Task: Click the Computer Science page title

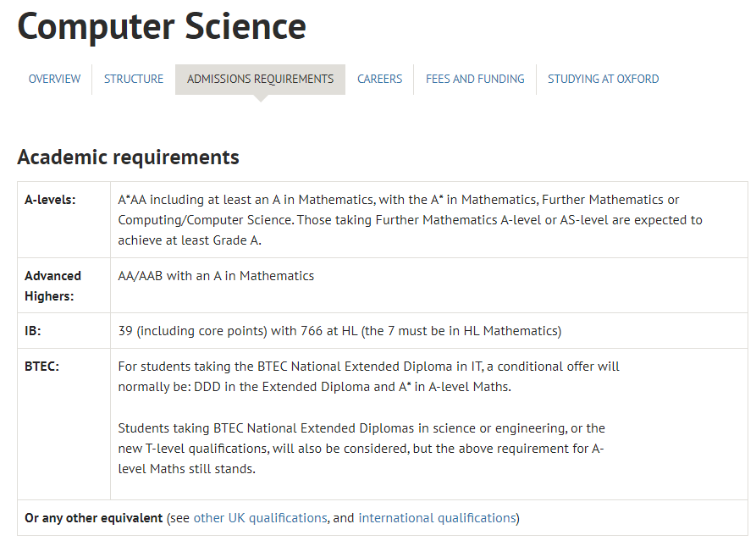Action: (x=162, y=26)
